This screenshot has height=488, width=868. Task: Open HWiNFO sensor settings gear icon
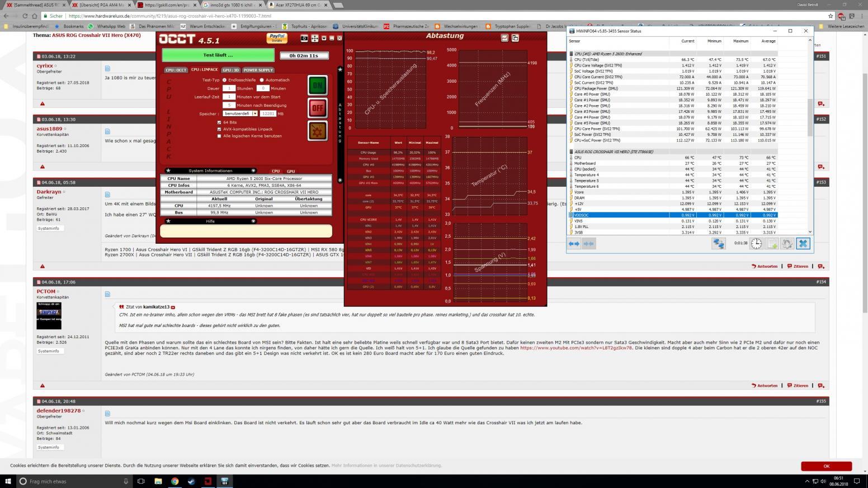tap(787, 244)
